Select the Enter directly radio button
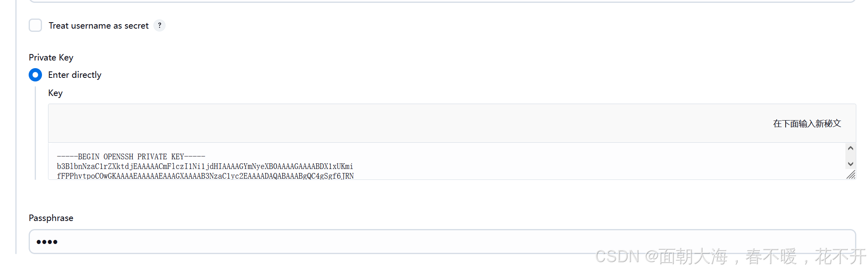This screenshot has height=271, width=868. click(x=36, y=75)
